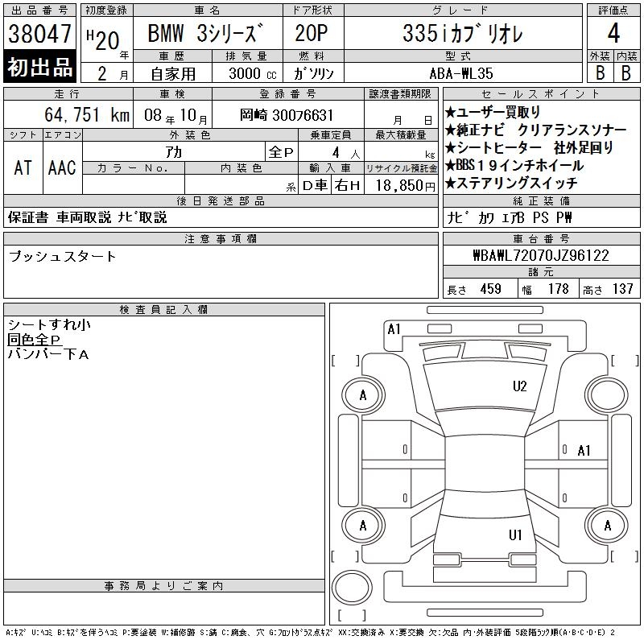
Task: Click the rear right wheel marked A
Action: (607, 525)
